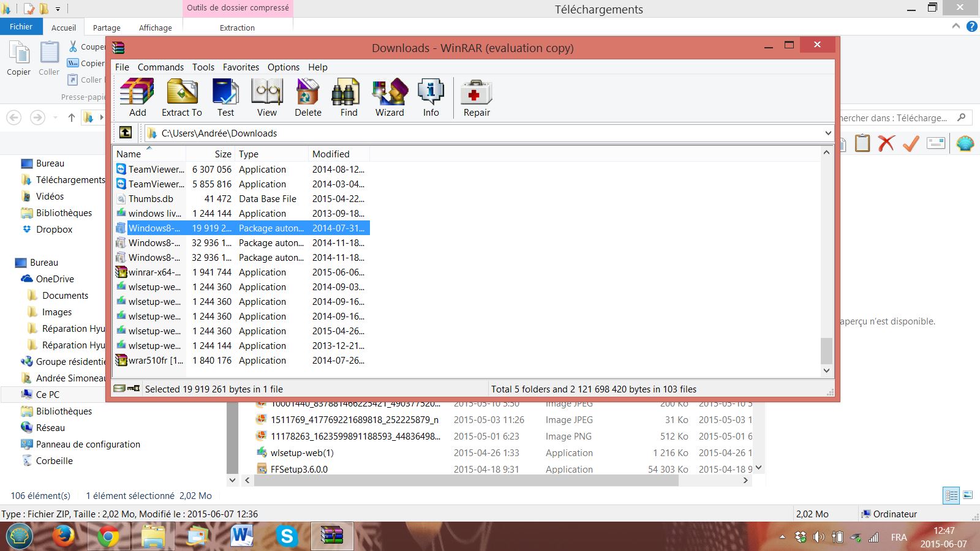Select the wrar510fr file row
Viewport: 980px width, 551px height.
pyautogui.click(x=241, y=361)
